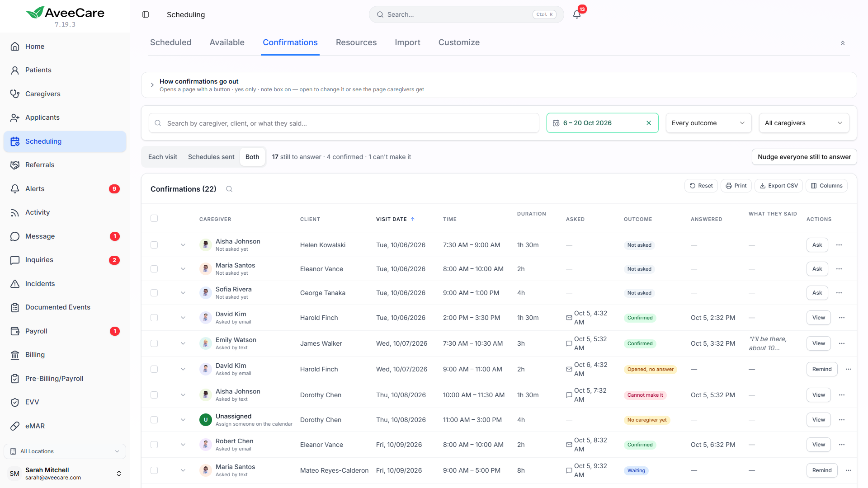Click Ask for Maria Santos Eleanor Vance
The image size is (868, 488).
point(817,269)
